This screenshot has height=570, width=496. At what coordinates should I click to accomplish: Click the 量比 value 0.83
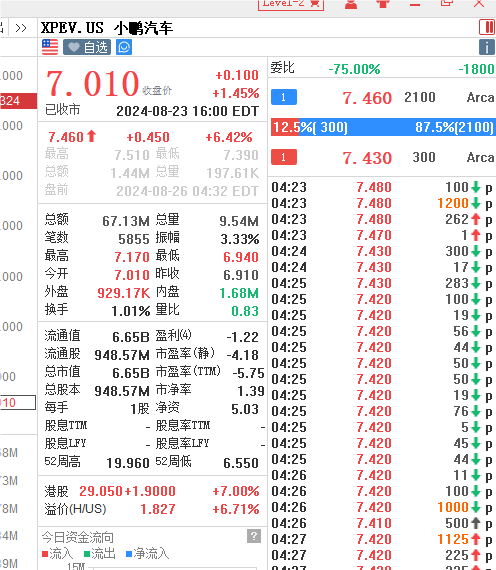(x=245, y=311)
